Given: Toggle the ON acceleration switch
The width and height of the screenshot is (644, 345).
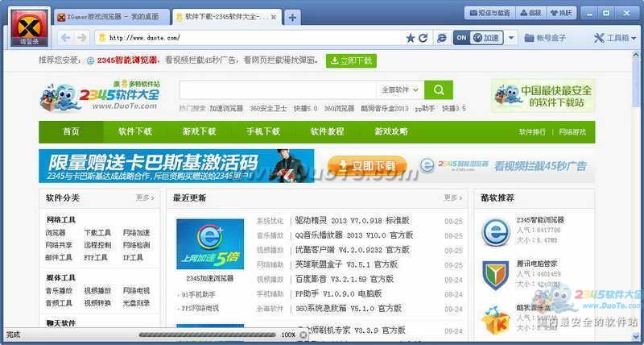Looking at the screenshot, I should click(461, 38).
